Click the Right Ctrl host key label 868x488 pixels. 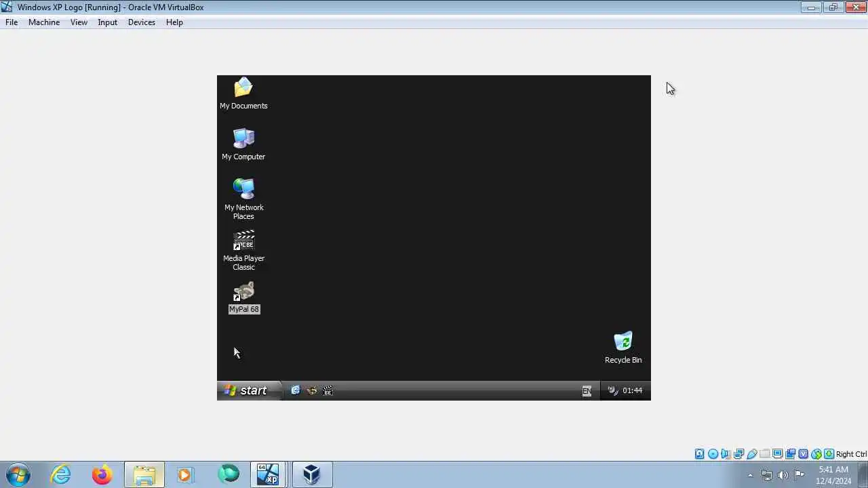(851, 454)
